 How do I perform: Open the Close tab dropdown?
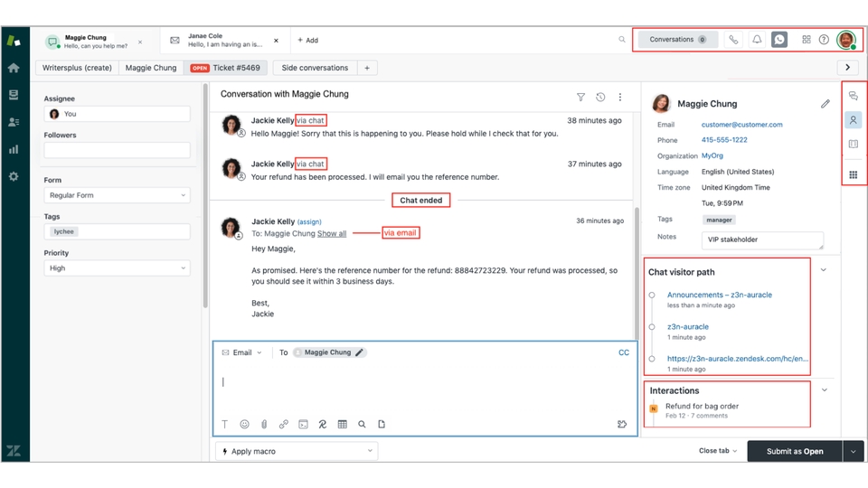[x=718, y=451]
